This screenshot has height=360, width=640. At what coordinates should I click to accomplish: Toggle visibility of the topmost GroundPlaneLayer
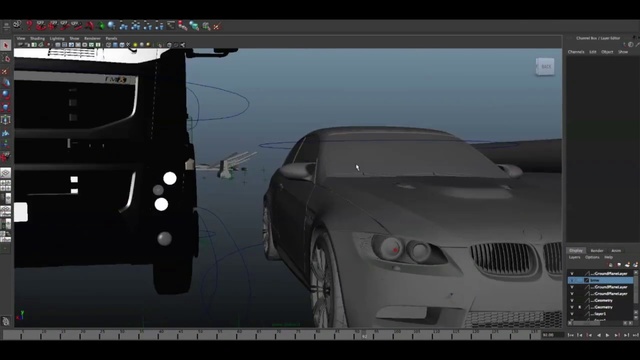pos(572,273)
